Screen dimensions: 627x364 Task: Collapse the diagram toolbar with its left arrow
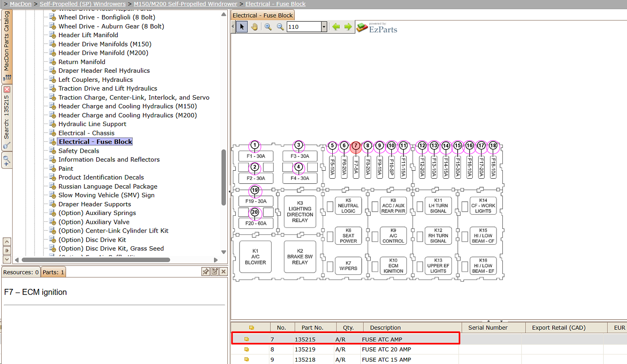(233, 27)
